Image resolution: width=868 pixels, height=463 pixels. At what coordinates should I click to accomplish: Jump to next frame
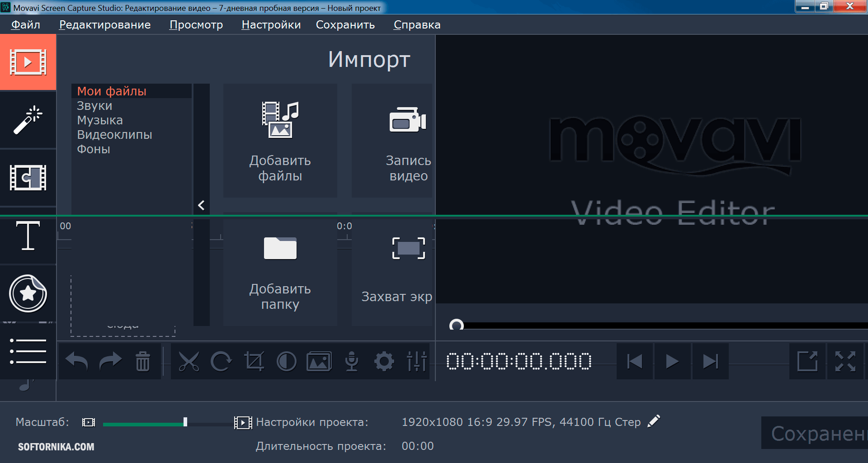click(x=710, y=361)
